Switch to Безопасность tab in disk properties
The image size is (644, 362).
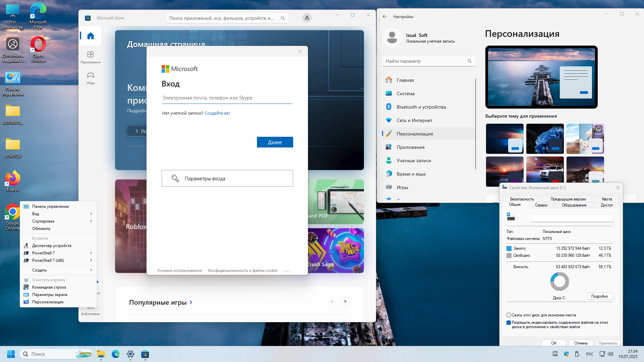(522, 199)
